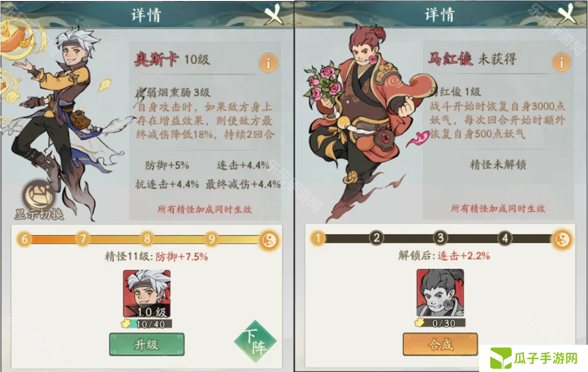The height and width of the screenshot is (372, 588).
Task: Toggle the 显示切换 display switch icon
Action: pos(39,200)
